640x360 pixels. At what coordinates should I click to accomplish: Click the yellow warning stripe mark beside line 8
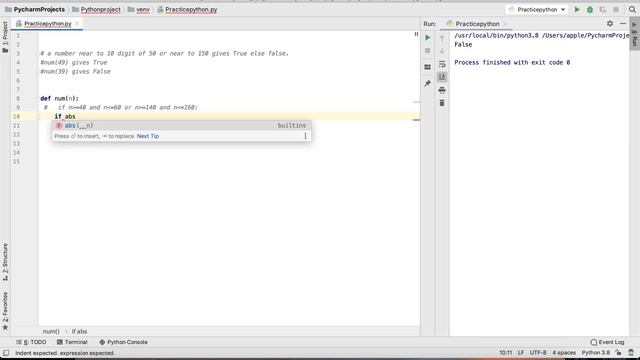point(416,102)
